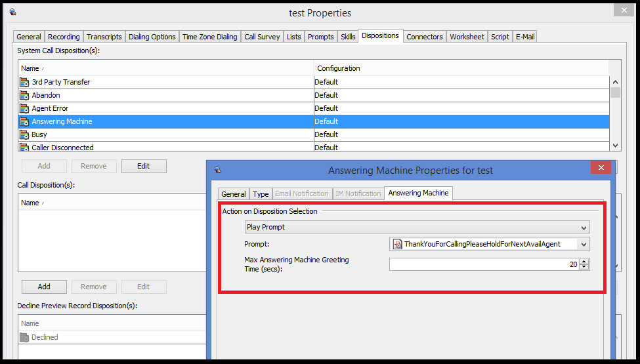
Task: Click the System Call Dispositions scrollbar thumb
Action: click(x=616, y=92)
